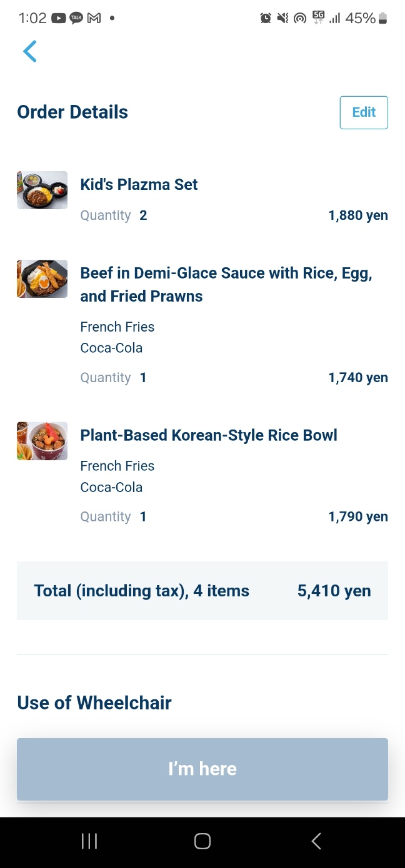Tap the YouTube notification icon in status bar

point(59,18)
